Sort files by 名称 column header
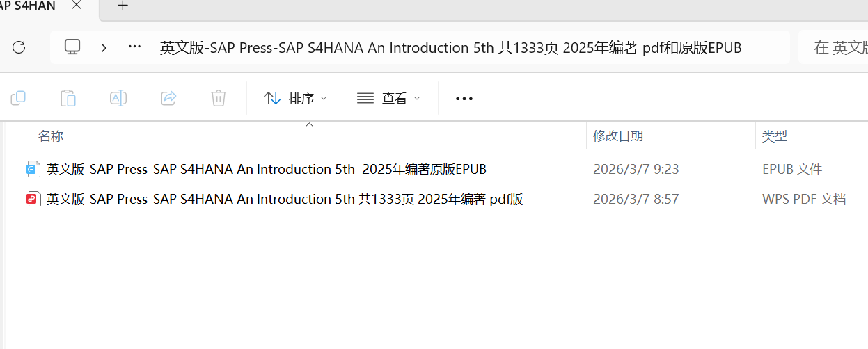This screenshot has width=868, height=349. pyautogui.click(x=51, y=136)
